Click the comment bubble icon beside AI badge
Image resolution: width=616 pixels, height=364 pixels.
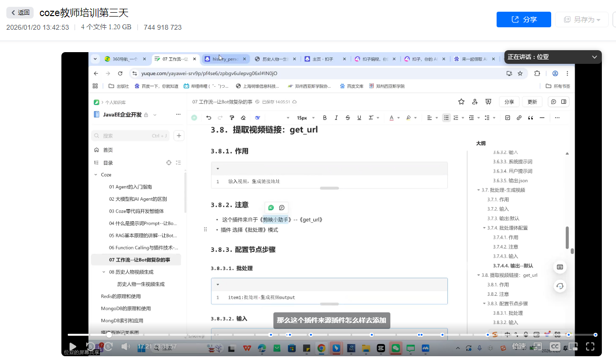(282, 208)
